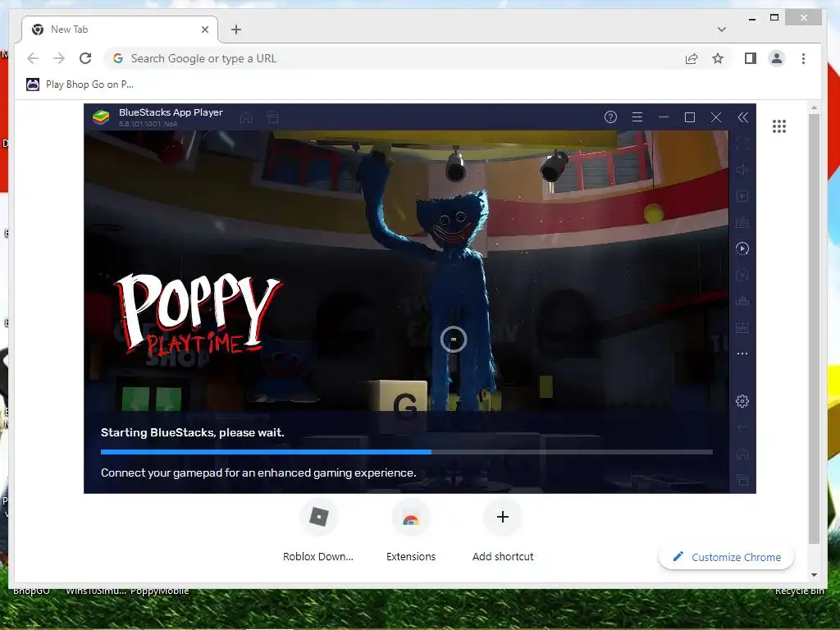Click the share page icon

692,58
